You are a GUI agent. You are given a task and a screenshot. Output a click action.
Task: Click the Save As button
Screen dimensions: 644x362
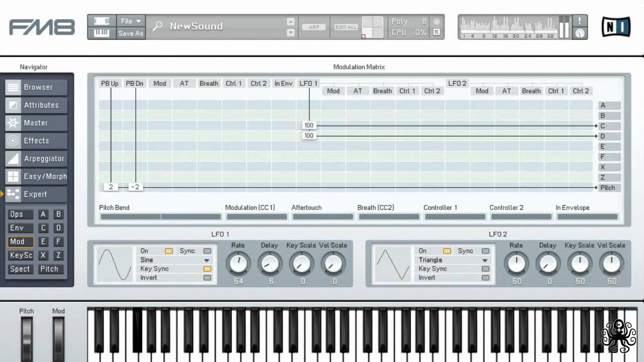131,33
